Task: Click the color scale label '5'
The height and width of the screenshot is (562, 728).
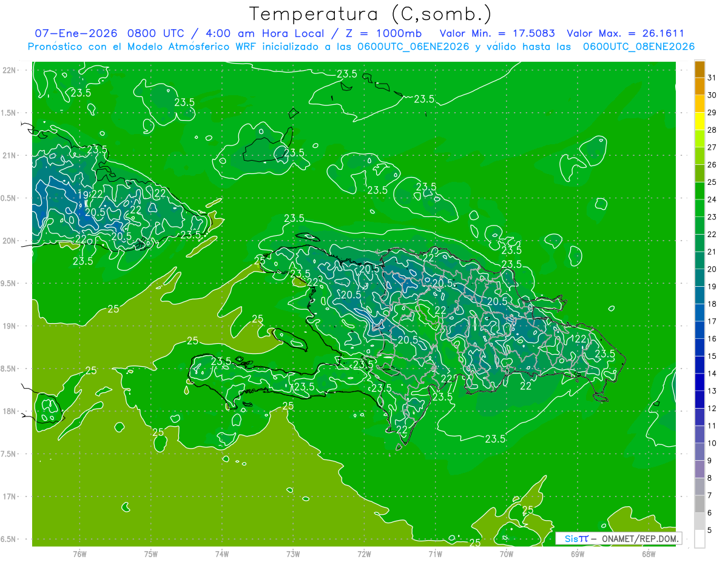Action: click(710, 530)
